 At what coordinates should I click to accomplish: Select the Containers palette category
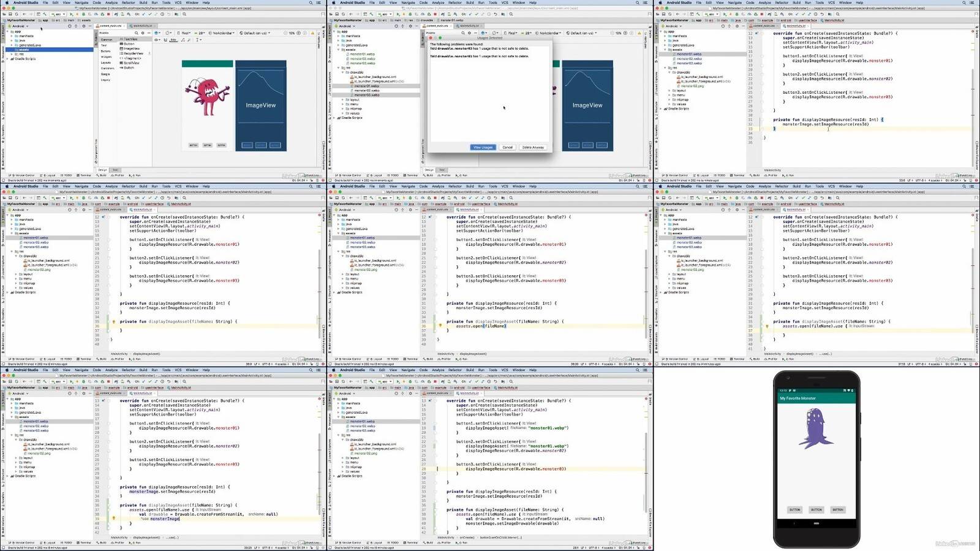pyautogui.click(x=107, y=68)
